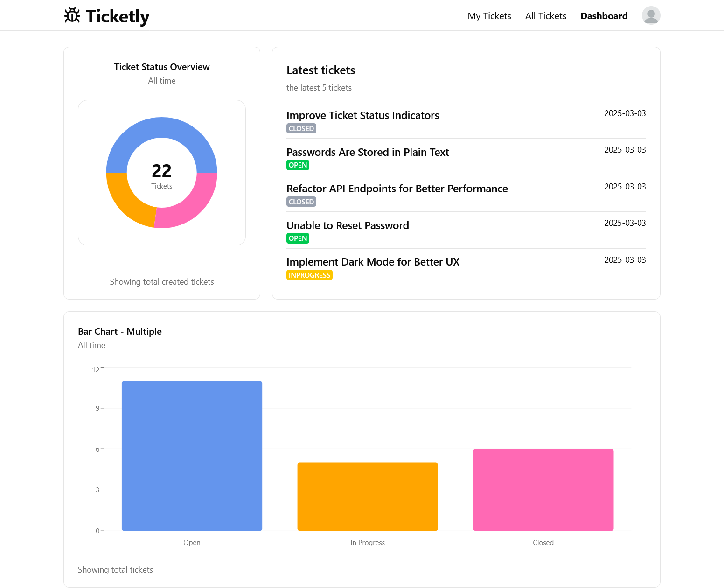Click 'Showing total created tickets' caption
Screen dimensions: 724x588
tap(162, 282)
